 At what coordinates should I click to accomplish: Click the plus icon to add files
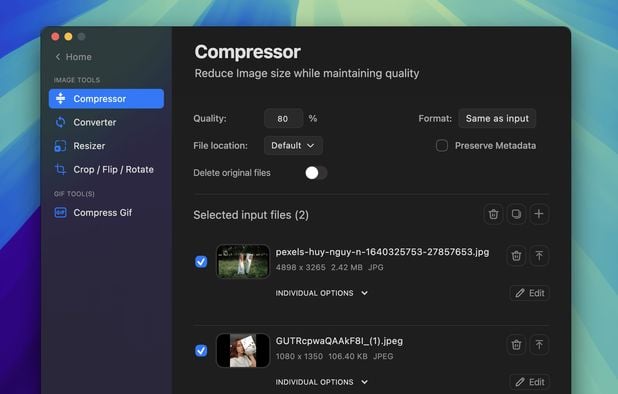pyautogui.click(x=539, y=214)
